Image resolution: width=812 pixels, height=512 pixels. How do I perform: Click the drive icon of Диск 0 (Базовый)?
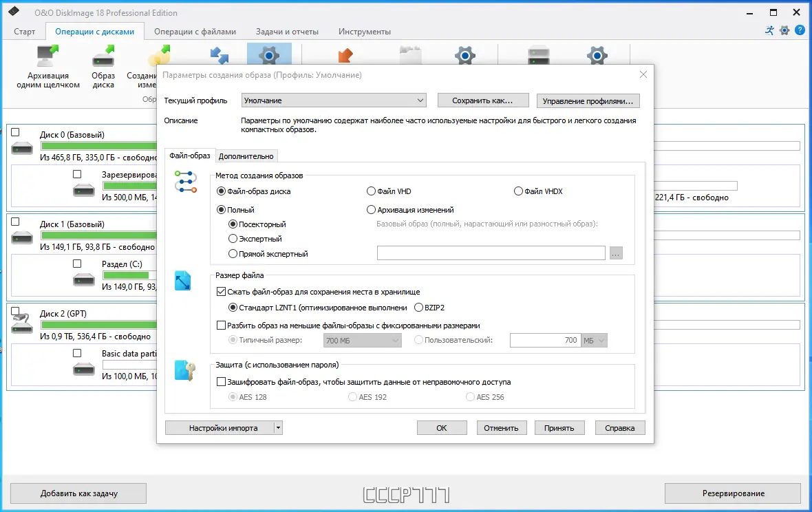coord(22,149)
